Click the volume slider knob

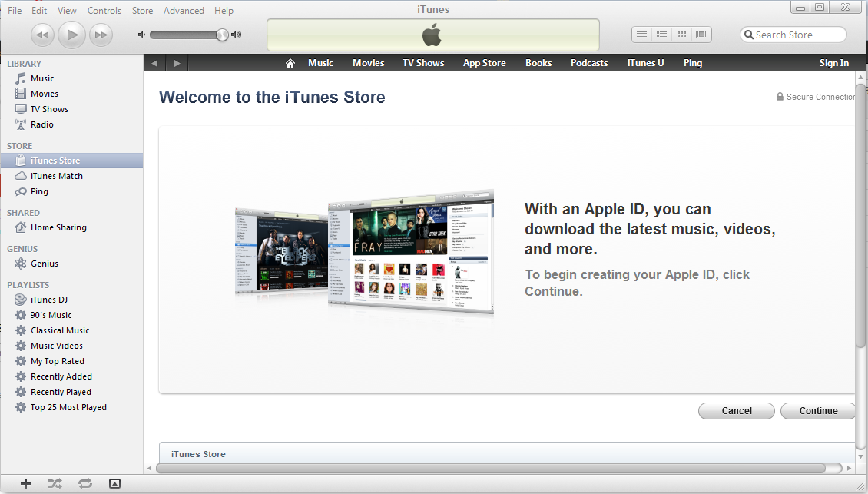click(222, 35)
